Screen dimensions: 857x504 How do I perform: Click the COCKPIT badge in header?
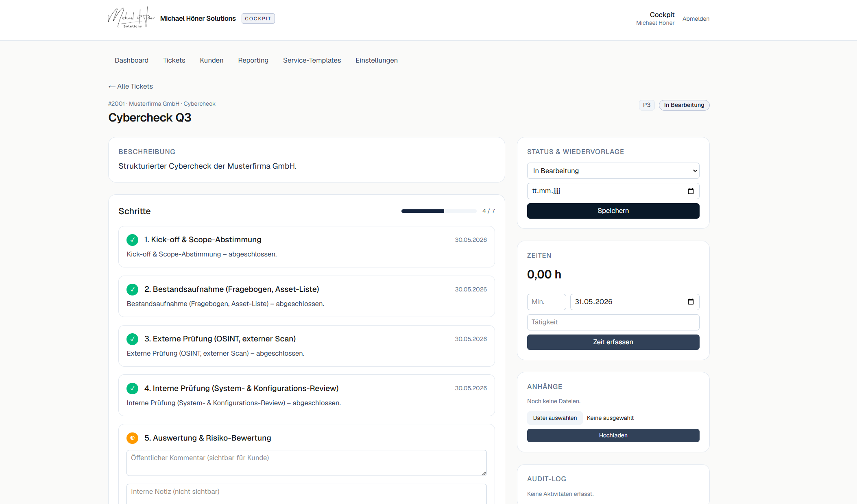(258, 19)
